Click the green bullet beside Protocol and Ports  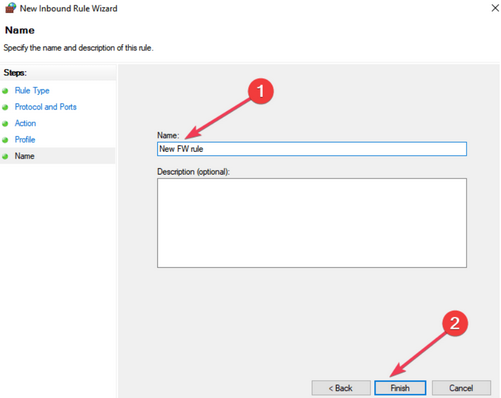[x=5, y=107]
